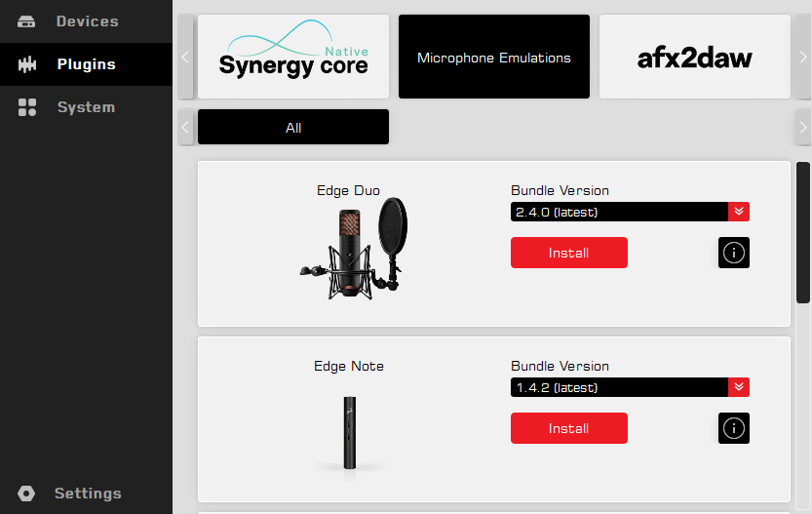Click the Edge Duo microphone image
This screenshot has height=514, width=812.
(x=354, y=250)
